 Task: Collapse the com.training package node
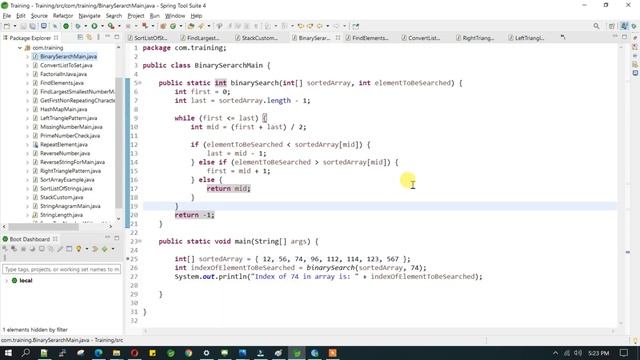point(20,48)
